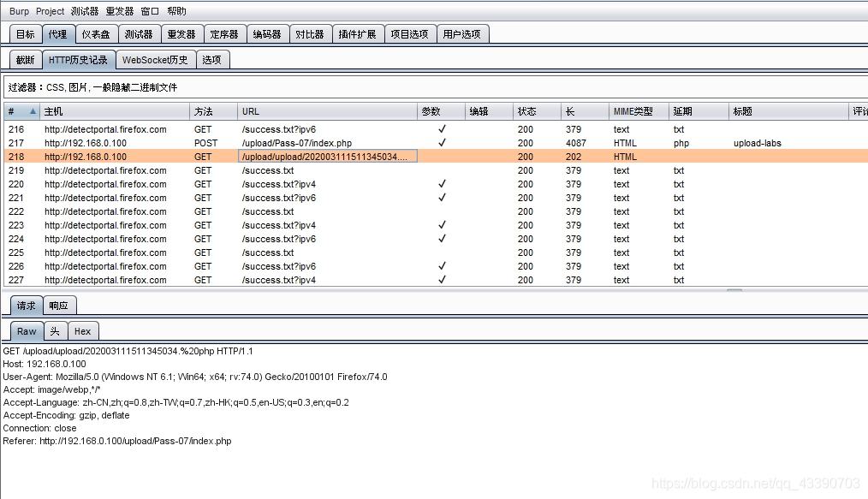Viewport: 868px width, 499px height.
Task: Open the 测试器 menu in the menu bar
Action: [x=85, y=11]
